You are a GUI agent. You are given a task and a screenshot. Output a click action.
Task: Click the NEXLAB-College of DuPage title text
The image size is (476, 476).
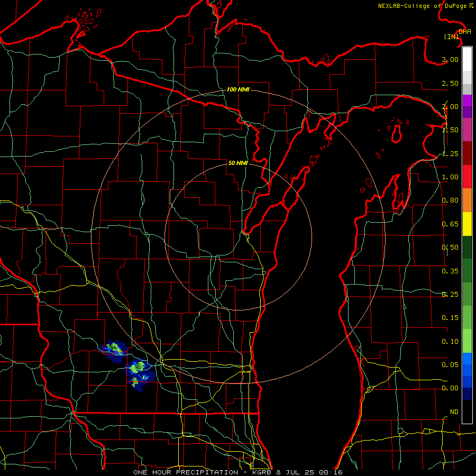[x=425, y=6]
